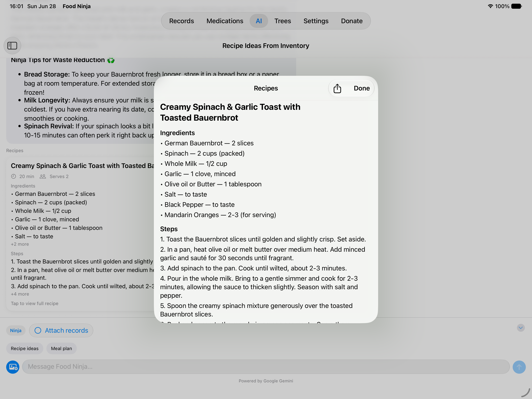Viewport: 532px width, 399px height.
Task: Click the recycling emoji beside Ninja Tips heading
Action: (x=111, y=60)
